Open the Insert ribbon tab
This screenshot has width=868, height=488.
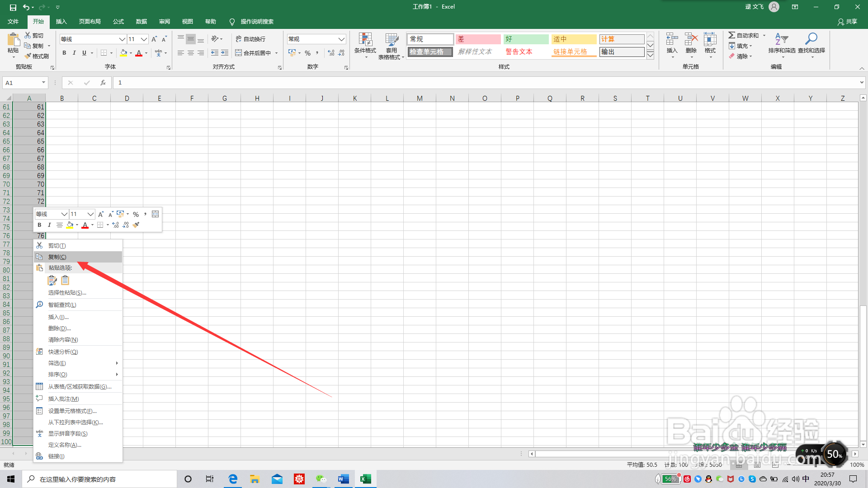(x=61, y=21)
